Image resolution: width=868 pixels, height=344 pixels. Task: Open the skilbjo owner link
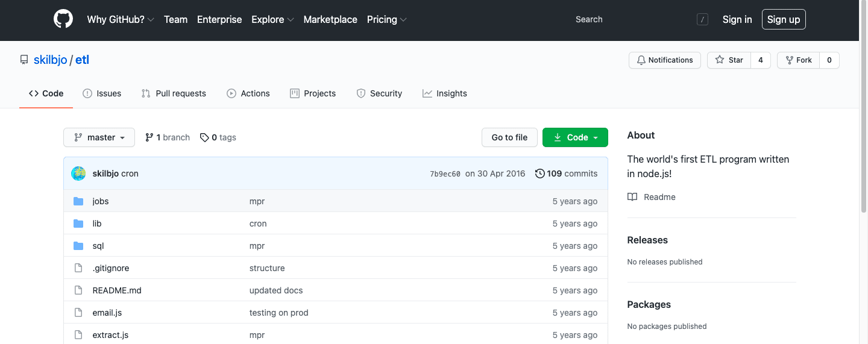pos(51,60)
